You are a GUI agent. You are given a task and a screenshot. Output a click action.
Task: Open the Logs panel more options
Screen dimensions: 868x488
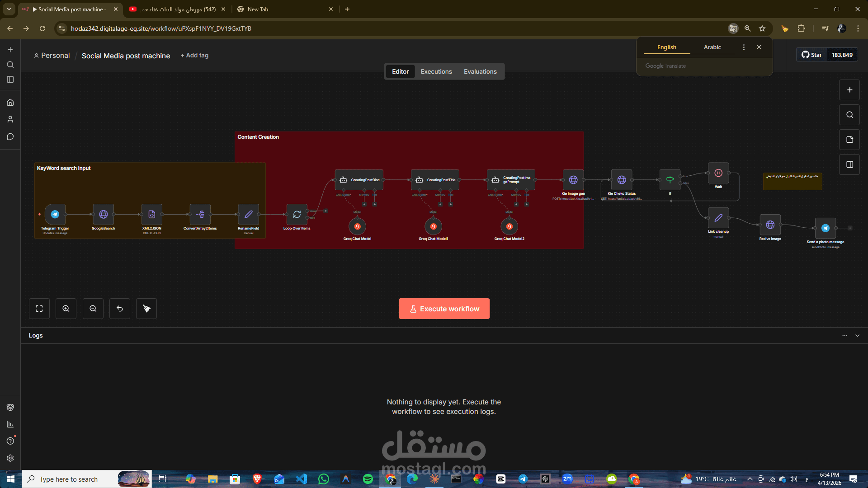tap(844, 336)
